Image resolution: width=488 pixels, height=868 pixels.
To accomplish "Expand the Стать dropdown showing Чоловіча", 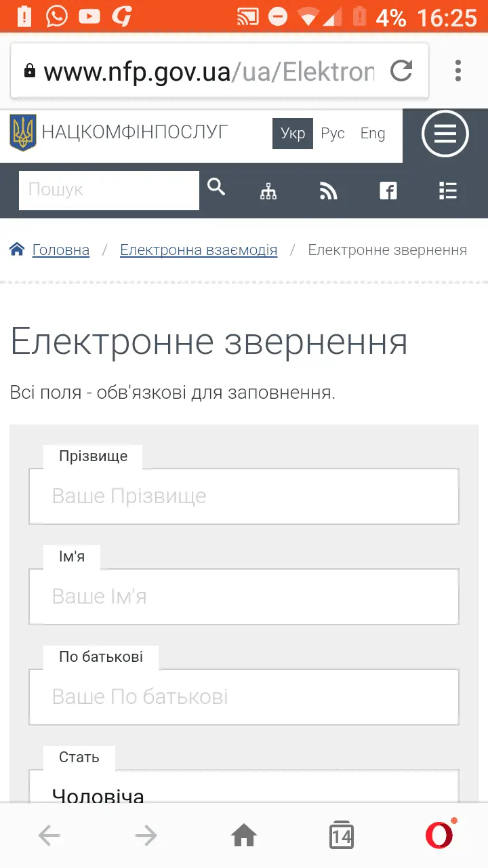I will click(244, 790).
